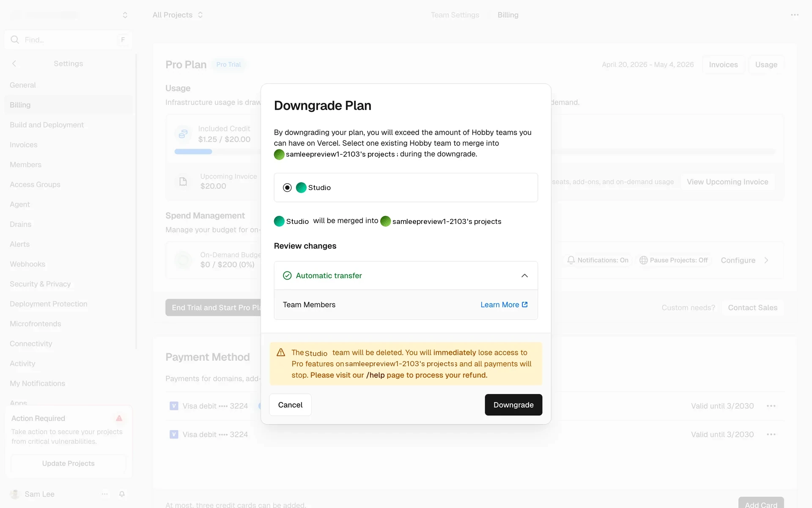
Task: Click the Sam Lee avatar
Action: (x=15, y=494)
